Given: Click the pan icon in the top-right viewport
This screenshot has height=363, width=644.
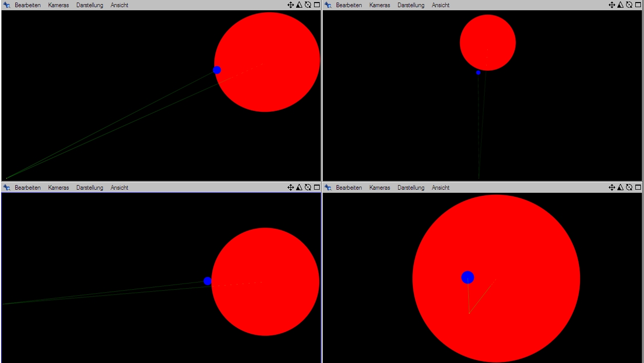Looking at the screenshot, I should (x=612, y=5).
